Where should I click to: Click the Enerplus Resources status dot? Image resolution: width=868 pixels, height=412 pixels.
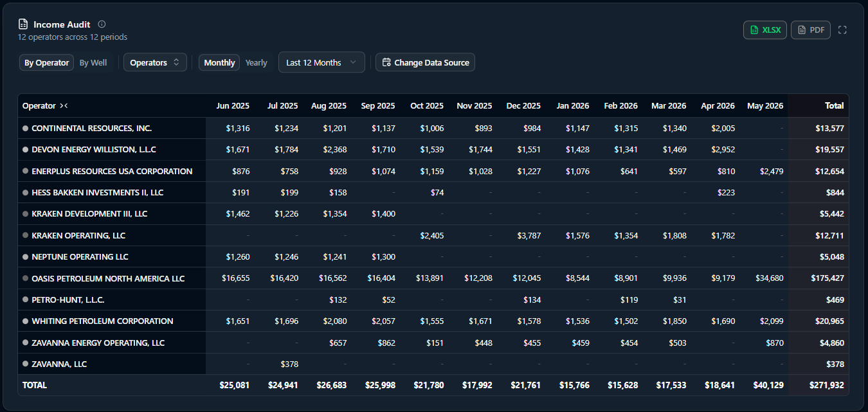[x=25, y=171]
